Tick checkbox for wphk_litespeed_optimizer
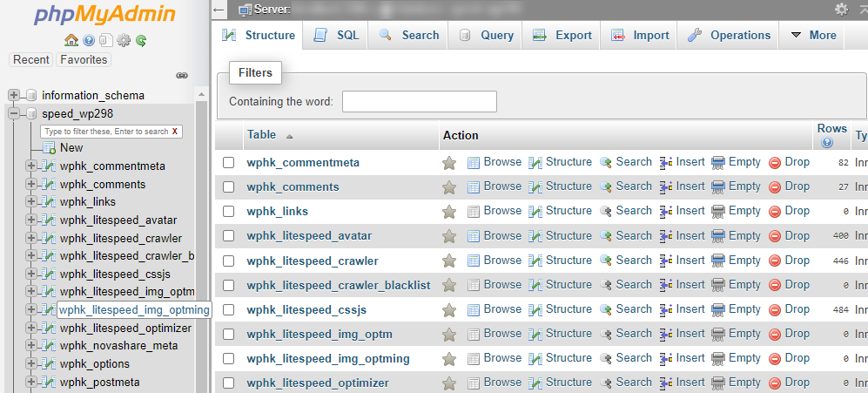Screen dimensions: 868x393 (228, 383)
